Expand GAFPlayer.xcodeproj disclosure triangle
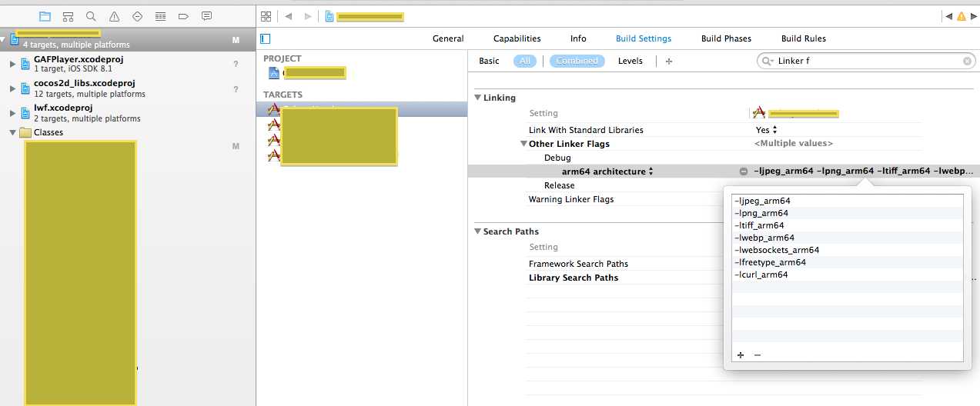The image size is (980, 406). [12, 64]
